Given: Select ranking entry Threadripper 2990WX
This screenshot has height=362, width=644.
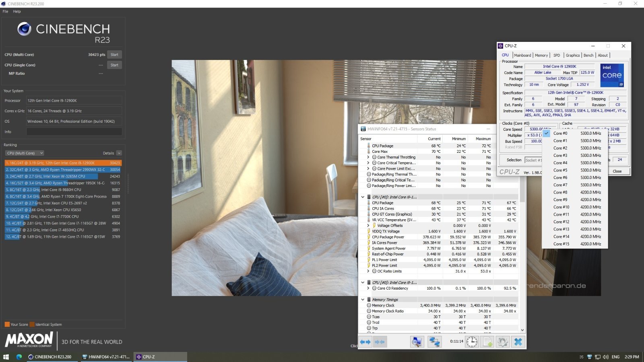Looking at the screenshot, I should pyautogui.click(x=63, y=170).
